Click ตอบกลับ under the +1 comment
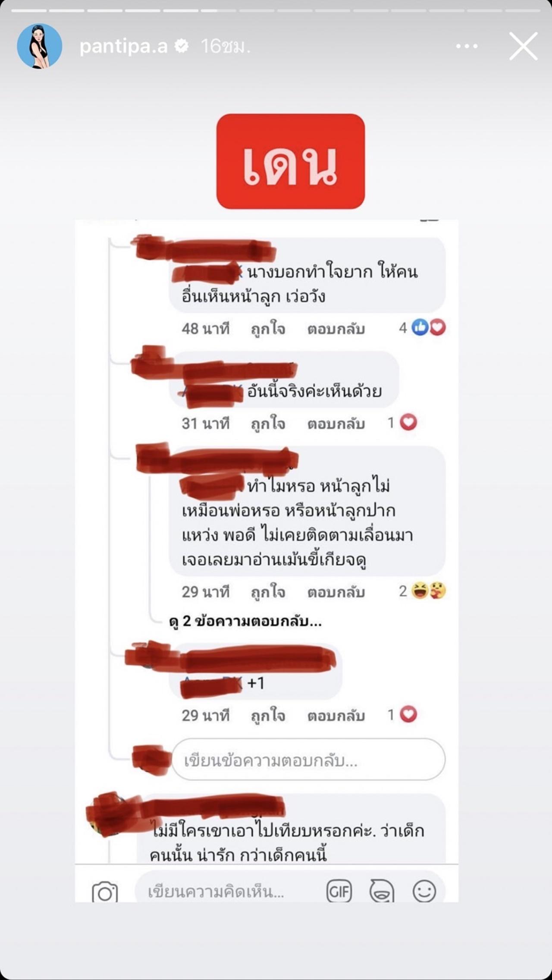Image resolution: width=552 pixels, height=980 pixels. coord(336,716)
